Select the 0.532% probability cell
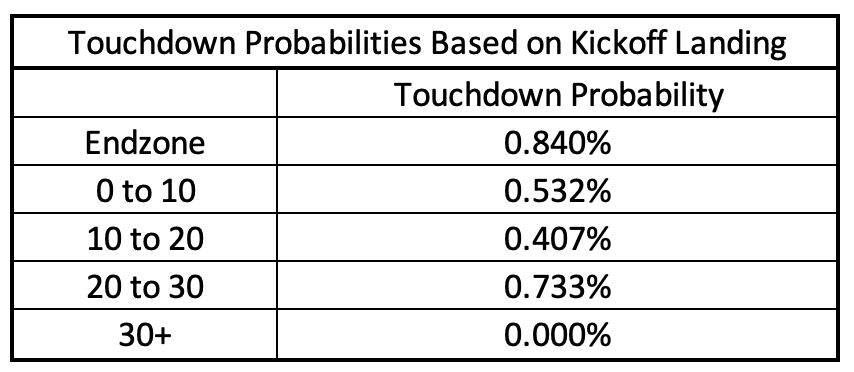The width and height of the screenshot is (854, 372). (x=557, y=191)
